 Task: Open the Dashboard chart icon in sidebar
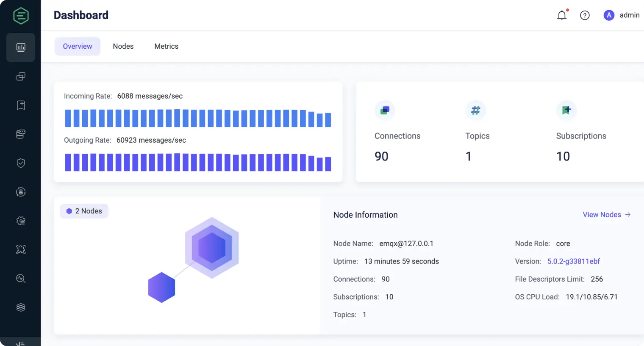(x=21, y=47)
